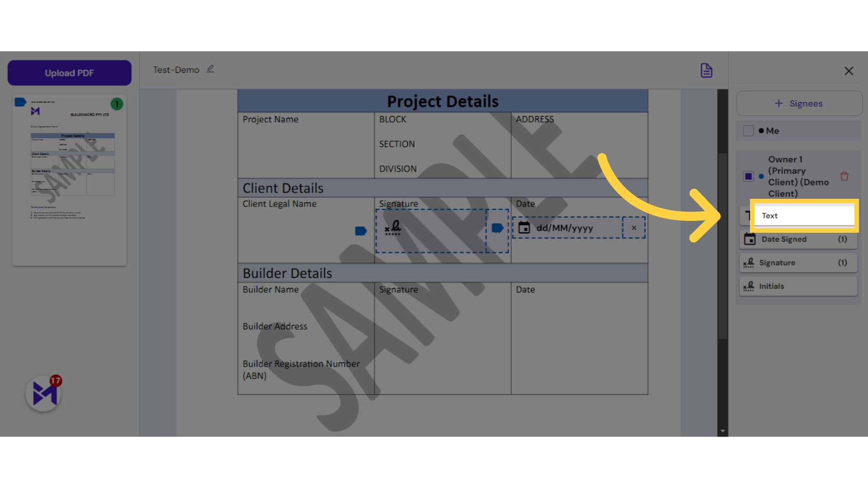The height and width of the screenshot is (488, 868).
Task: Click the blue tag icon right of signature field
Action: tap(496, 228)
